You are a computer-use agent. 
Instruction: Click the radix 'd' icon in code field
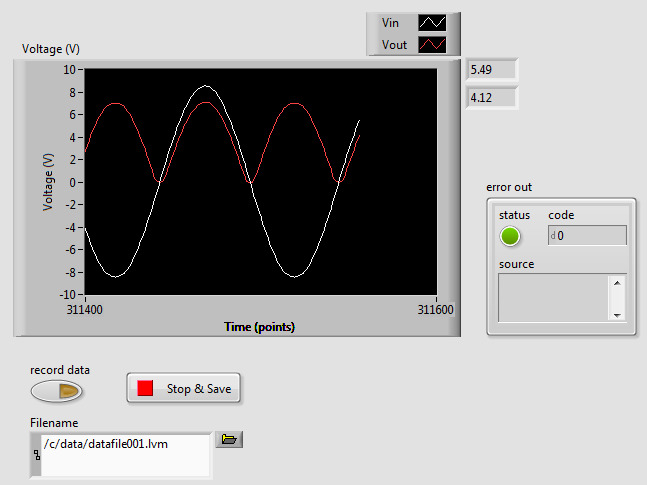pos(553,236)
